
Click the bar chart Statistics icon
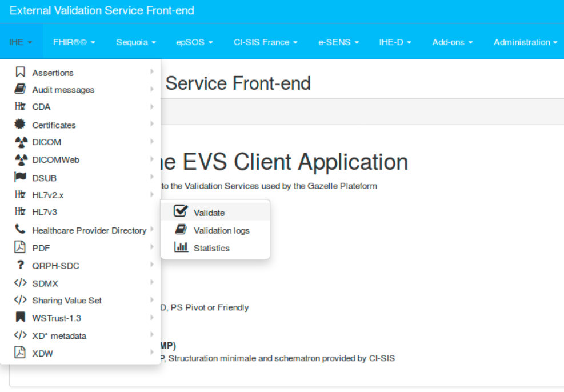[x=181, y=247]
